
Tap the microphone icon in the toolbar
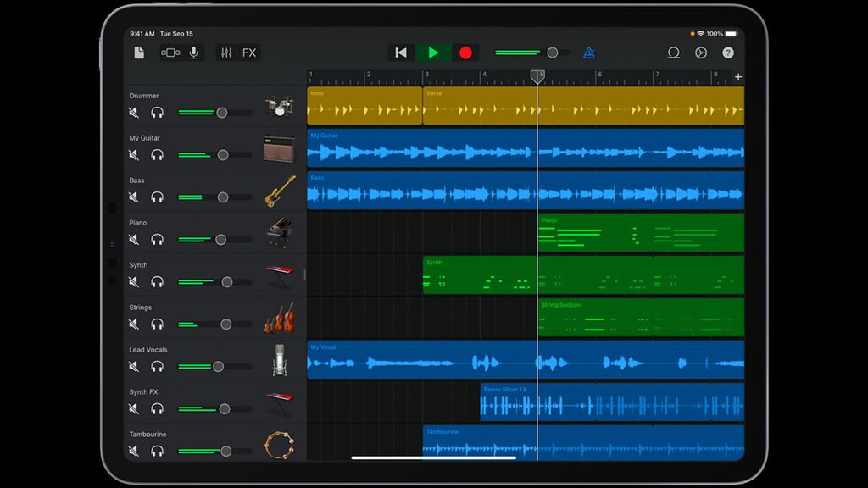click(x=192, y=53)
